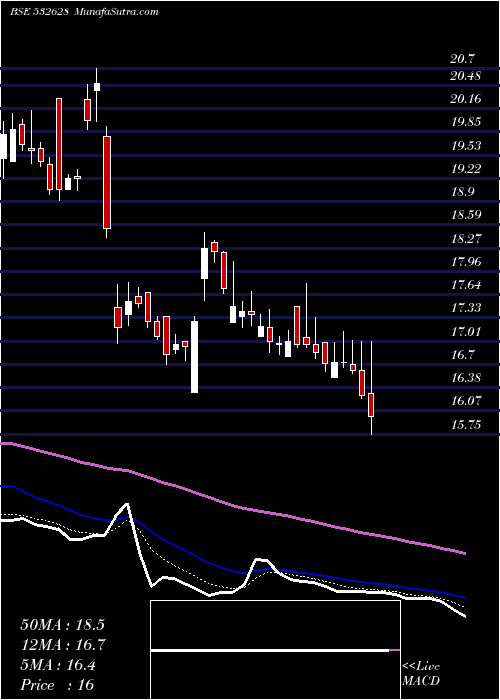This screenshot has height=700, width=500.
Task: Click the MACD panel white rectangle box
Action: coord(275,650)
